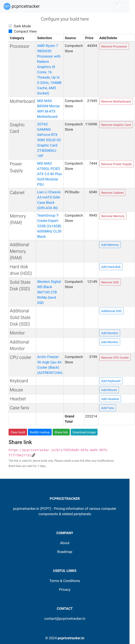The image size is (135, 644).
Task: Remove the CPU Cooler entry
Action: tap(115, 358)
